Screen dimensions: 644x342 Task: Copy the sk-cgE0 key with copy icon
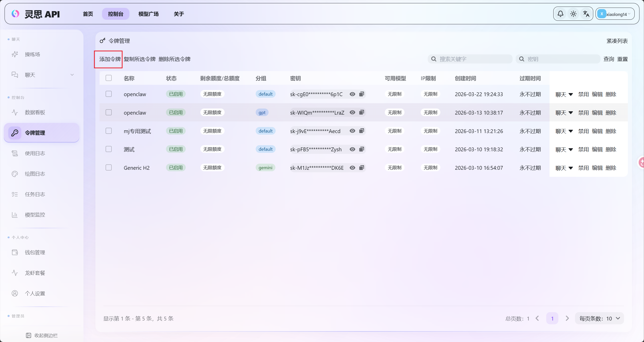pos(362,94)
